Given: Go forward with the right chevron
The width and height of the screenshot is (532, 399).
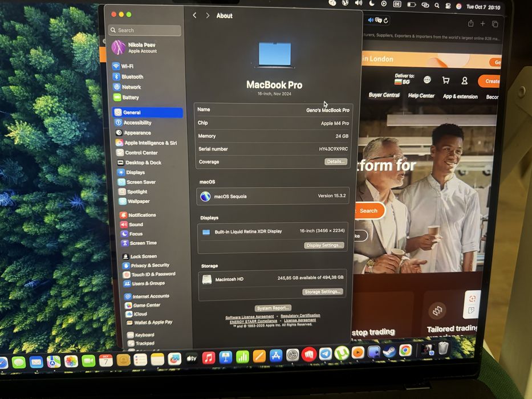Looking at the screenshot, I should (x=208, y=15).
